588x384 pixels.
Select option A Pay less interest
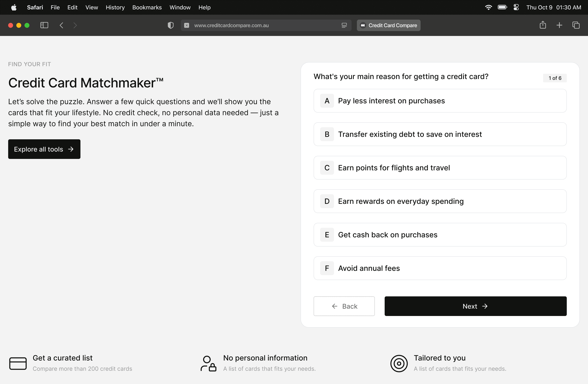point(440,101)
